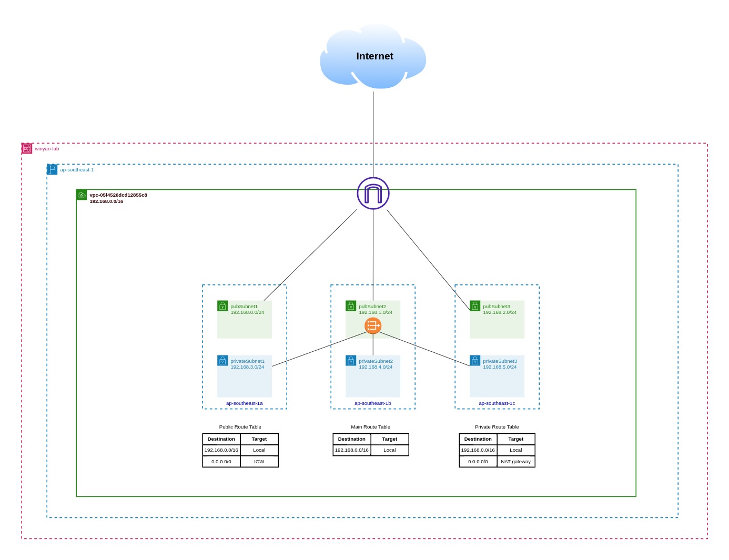Select Target header in Main Route Table
Image resolution: width=729 pixels, height=560 pixels.
(x=390, y=439)
